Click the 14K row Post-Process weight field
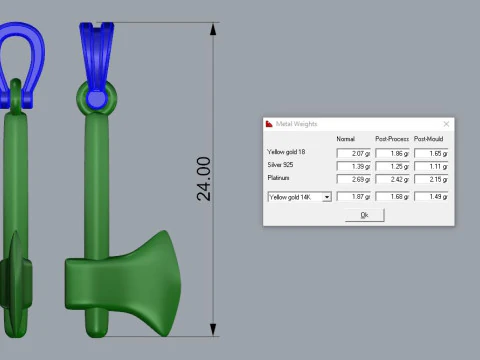 [392, 197]
